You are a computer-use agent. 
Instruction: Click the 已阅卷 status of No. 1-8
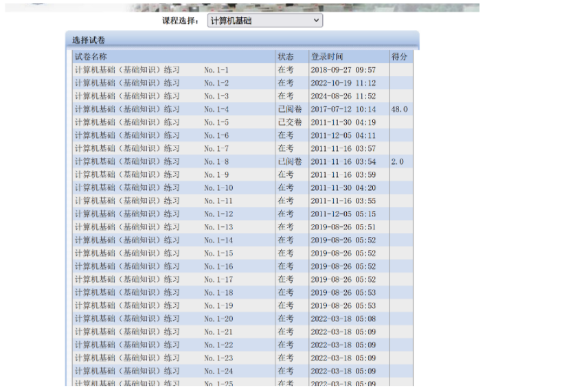(x=290, y=161)
